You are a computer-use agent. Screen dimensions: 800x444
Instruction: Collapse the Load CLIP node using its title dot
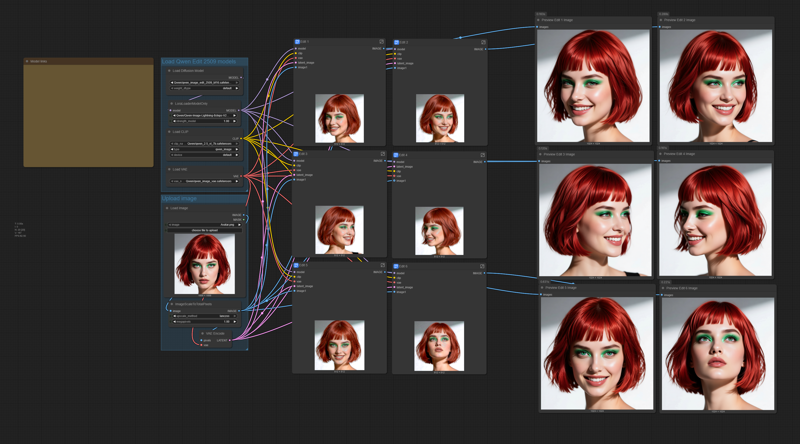click(169, 131)
